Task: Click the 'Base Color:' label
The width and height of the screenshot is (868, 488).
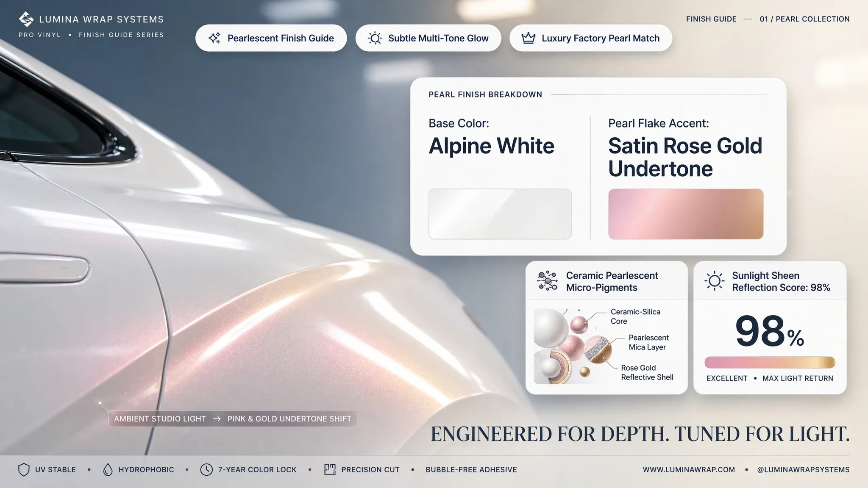Action: pos(459,123)
